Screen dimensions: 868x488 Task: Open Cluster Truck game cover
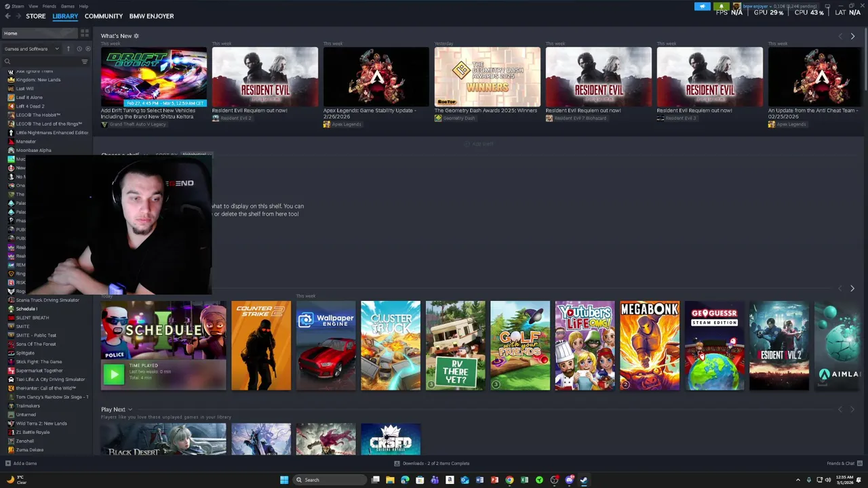(x=391, y=346)
